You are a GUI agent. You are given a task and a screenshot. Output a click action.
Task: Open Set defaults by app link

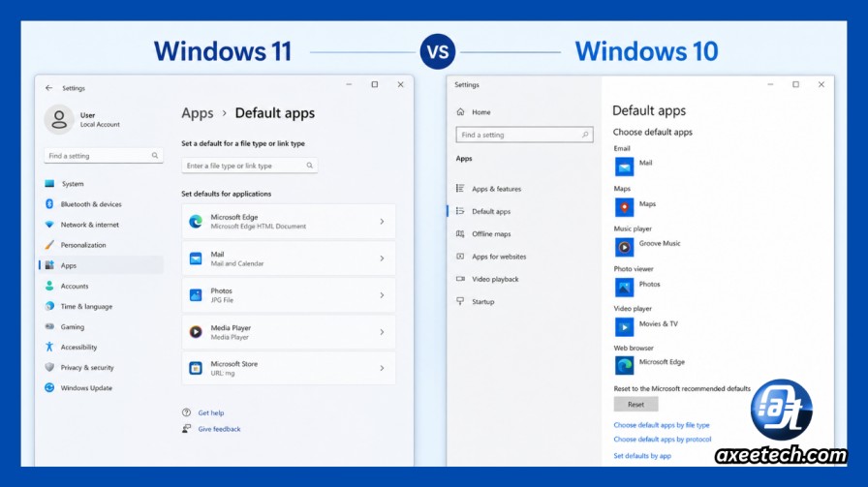click(642, 456)
